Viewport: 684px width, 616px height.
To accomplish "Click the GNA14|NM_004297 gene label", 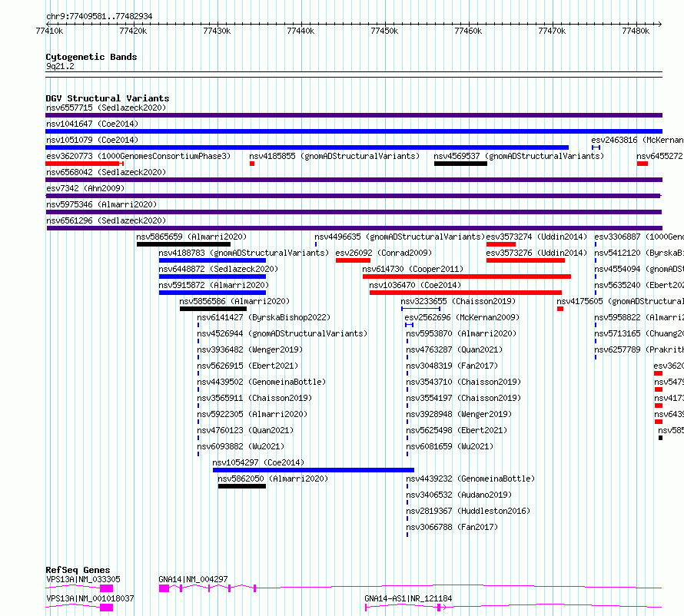I will click(x=193, y=579).
